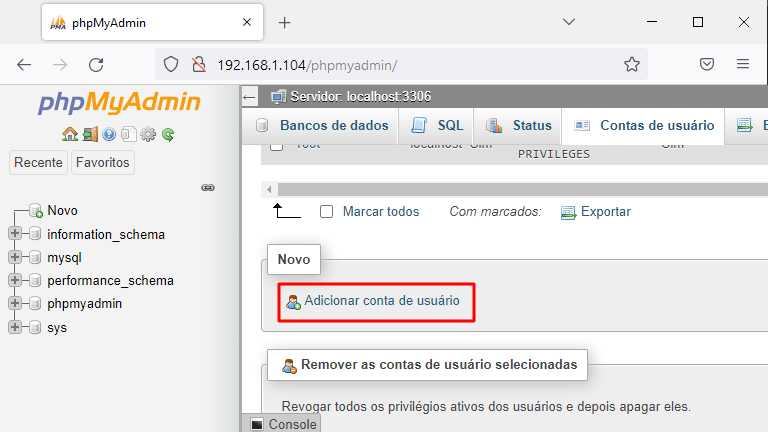Screen dimensions: 768x432
Task: Expand the performance_schema database node
Action: 15,280
